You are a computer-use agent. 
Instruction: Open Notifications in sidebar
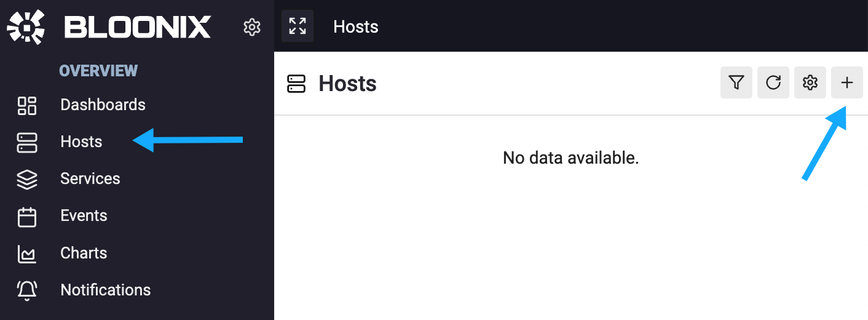click(x=105, y=290)
